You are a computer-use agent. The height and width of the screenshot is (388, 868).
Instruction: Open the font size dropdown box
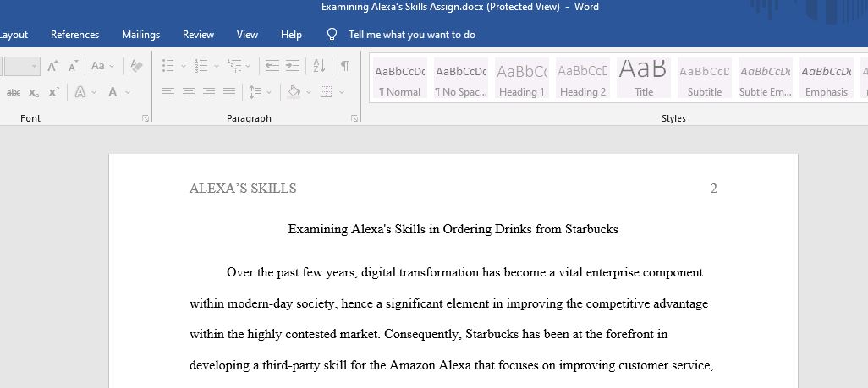pyautogui.click(x=20, y=67)
